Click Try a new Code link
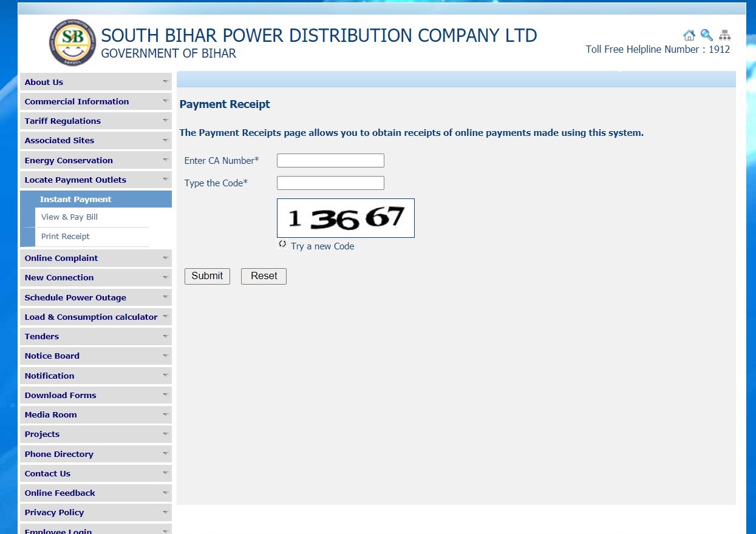The height and width of the screenshot is (534, 756). pyautogui.click(x=322, y=246)
